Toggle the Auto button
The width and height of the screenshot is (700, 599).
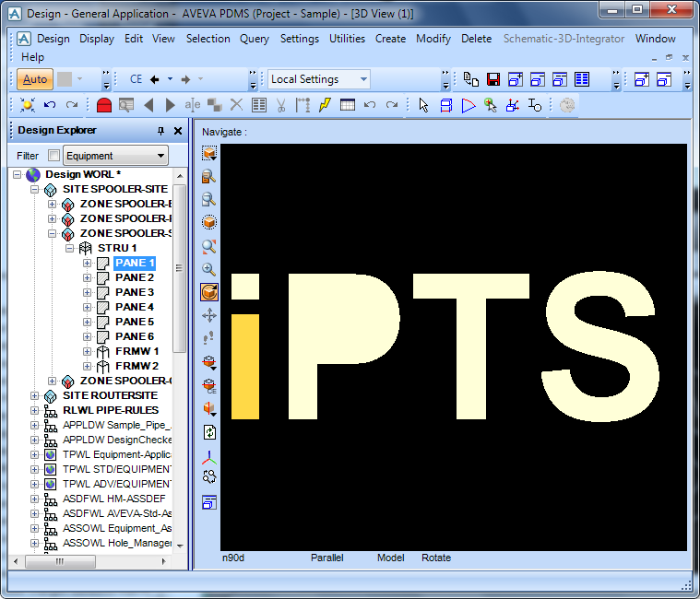[35, 79]
